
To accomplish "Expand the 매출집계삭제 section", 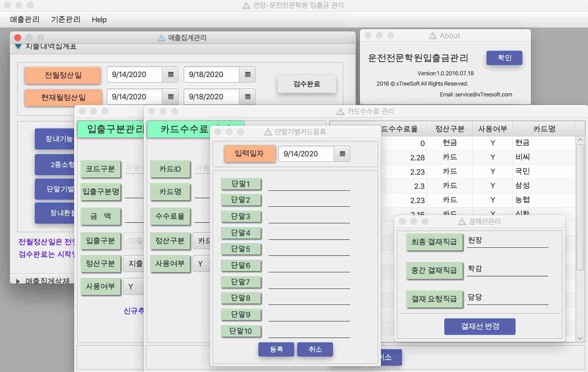I will pos(18,281).
